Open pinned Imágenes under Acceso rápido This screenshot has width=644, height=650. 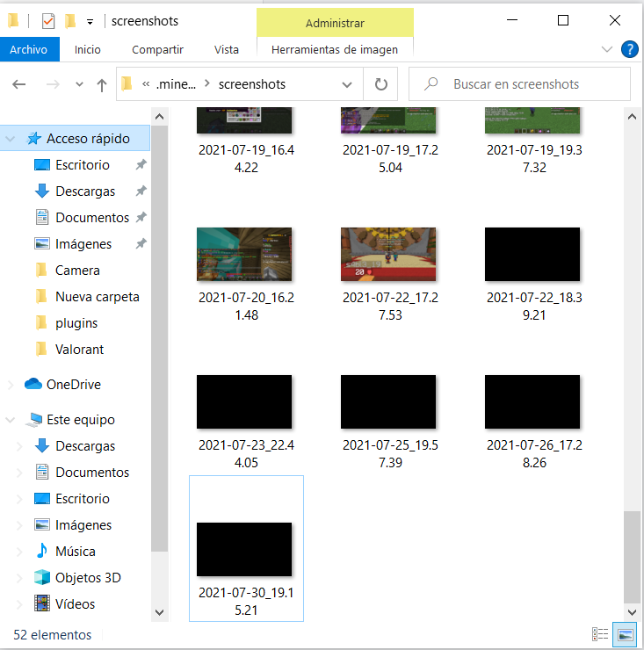click(83, 244)
